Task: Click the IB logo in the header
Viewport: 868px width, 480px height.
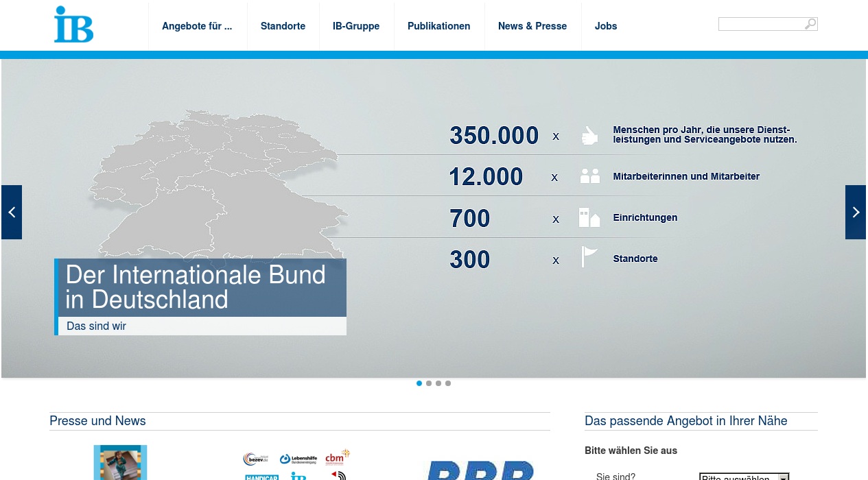Action: point(73,25)
